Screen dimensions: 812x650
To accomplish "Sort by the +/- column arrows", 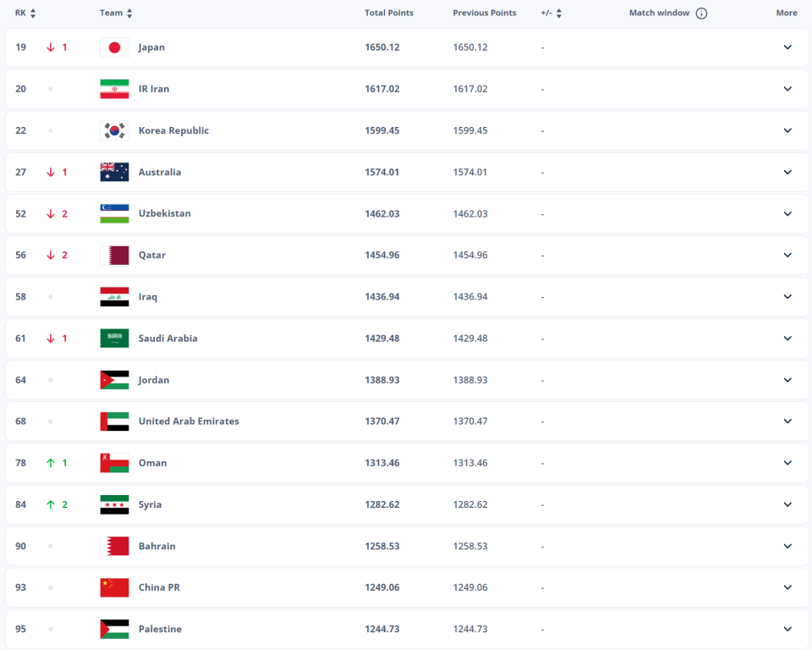I will [x=559, y=14].
